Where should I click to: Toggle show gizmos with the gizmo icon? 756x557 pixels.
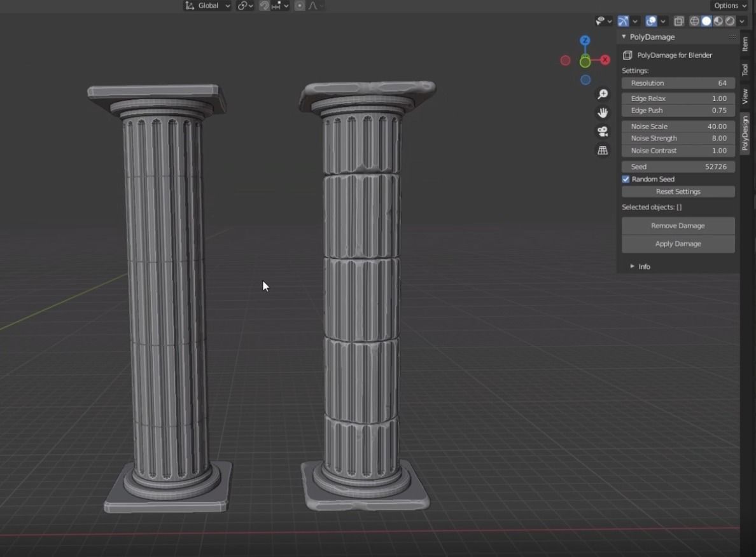click(x=624, y=21)
